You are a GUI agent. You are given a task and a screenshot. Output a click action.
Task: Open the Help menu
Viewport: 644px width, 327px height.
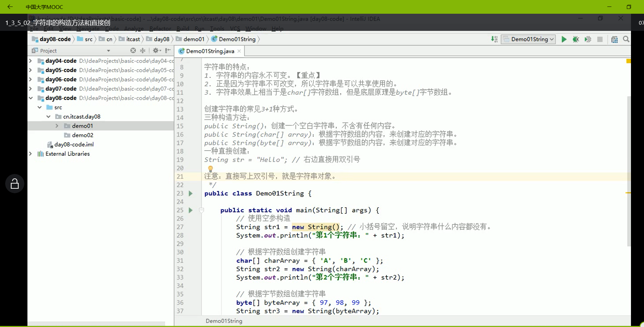[x=277, y=28]
